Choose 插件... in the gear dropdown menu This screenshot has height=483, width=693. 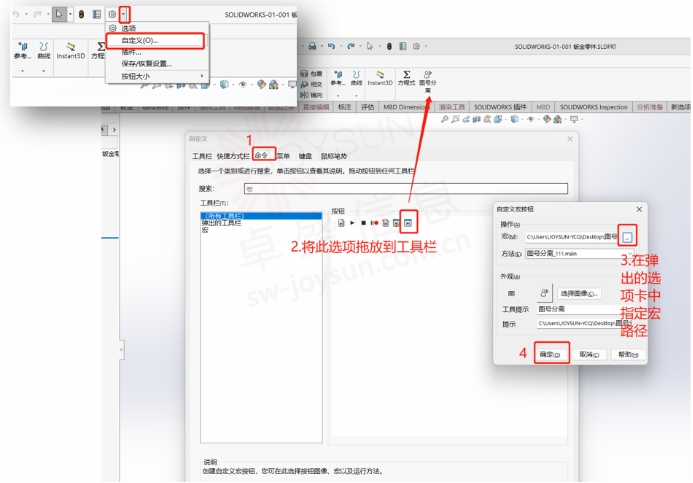pyautogui.click(x=131, y=52)
